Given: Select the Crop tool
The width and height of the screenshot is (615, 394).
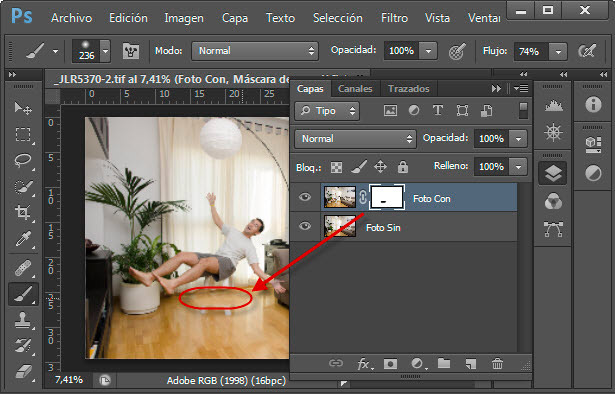Looking at the screenshot, I should tap(23, 212).
